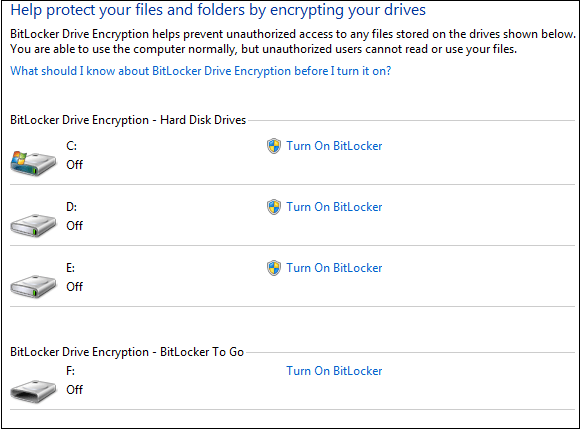This screenshot has height=430, width=581.
Task: Turn On BitLocker for drive D:
Action: [334, 207]
